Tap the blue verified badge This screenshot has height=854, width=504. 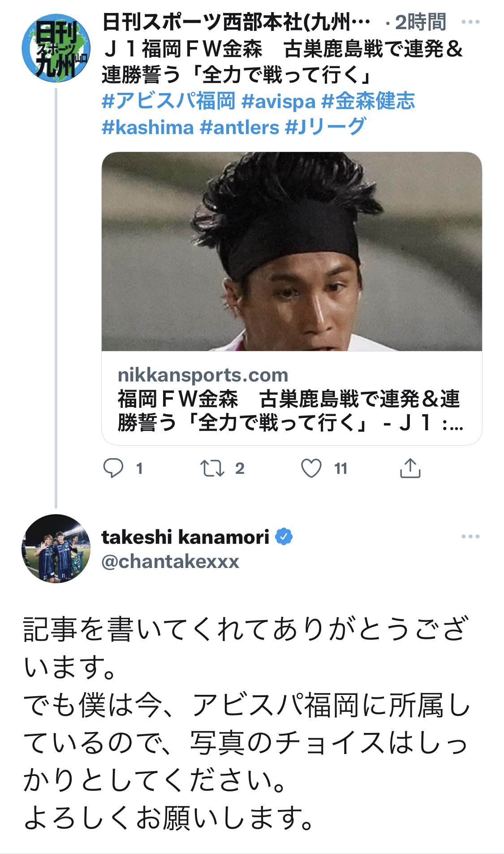284,537
